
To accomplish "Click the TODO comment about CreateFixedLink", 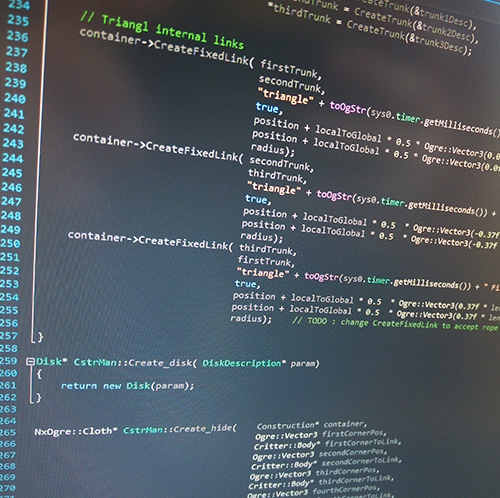I will pyautogui.click(x=395, y=324).
